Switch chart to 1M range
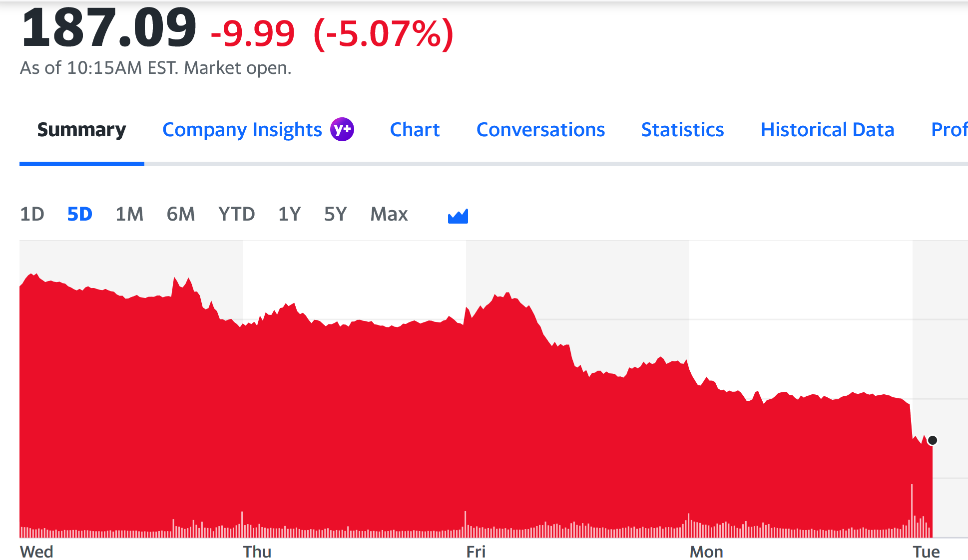Screen dimensions: 968x560 pos(129,214)
